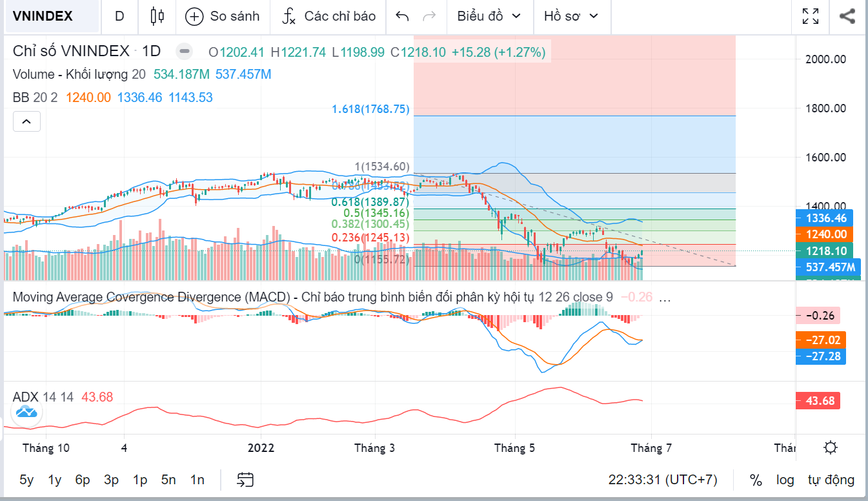Redo the chart action
The height and width of the screenshot is (501, 868).
429,17
